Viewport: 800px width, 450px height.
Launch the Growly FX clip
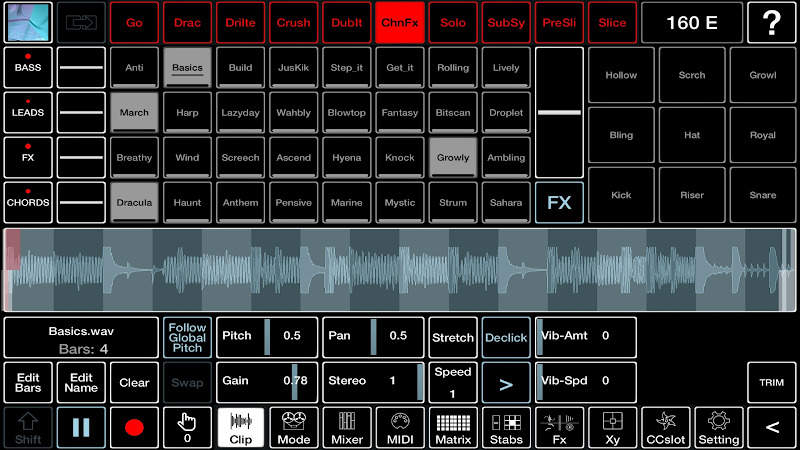click(x=453, y=157)
